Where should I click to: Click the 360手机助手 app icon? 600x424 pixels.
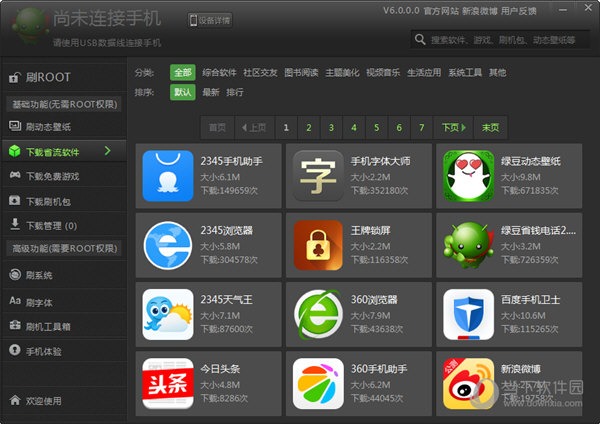point(318,383)
